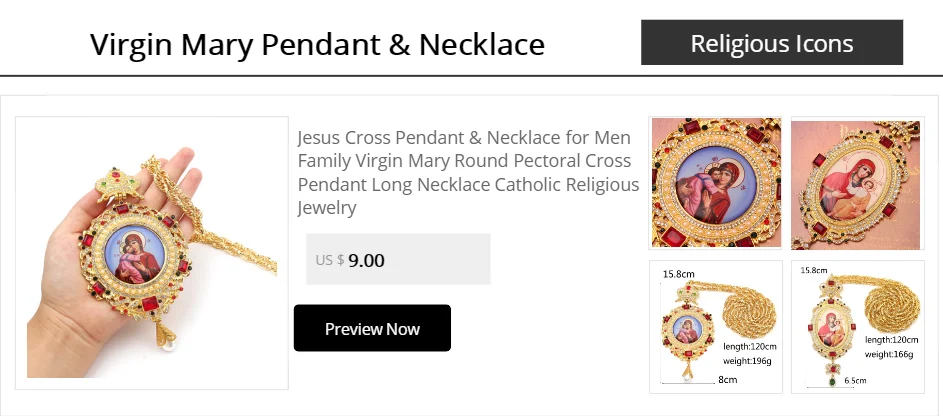This screenshot has height=416, width=943.
Task: Click the weight:196g text
Action: click(747, 360)
